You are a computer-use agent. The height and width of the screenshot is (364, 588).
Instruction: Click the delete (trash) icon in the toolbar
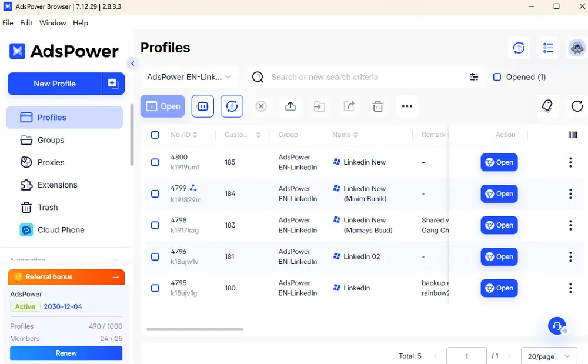tap(377, 106)
